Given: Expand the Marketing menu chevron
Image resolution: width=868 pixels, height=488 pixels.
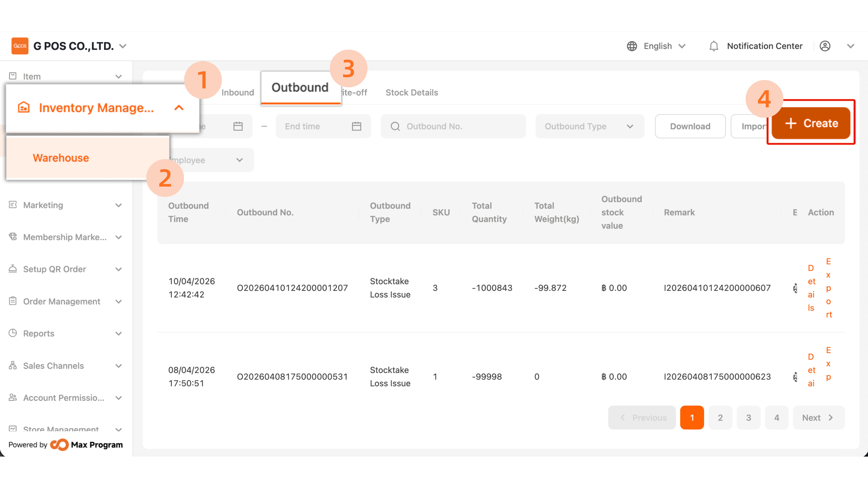Looking at the screenshot, I should pyautogui.click(x=119, y=205).
